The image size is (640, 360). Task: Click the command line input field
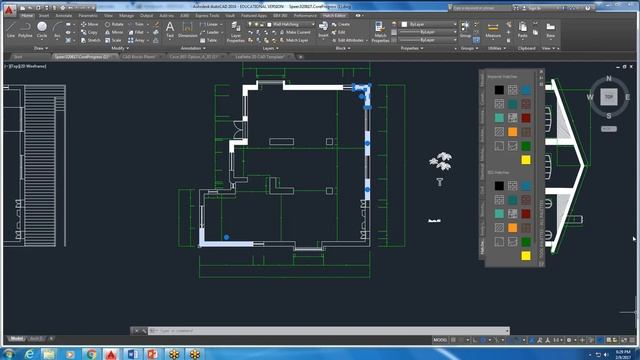[x=330, y=331]
